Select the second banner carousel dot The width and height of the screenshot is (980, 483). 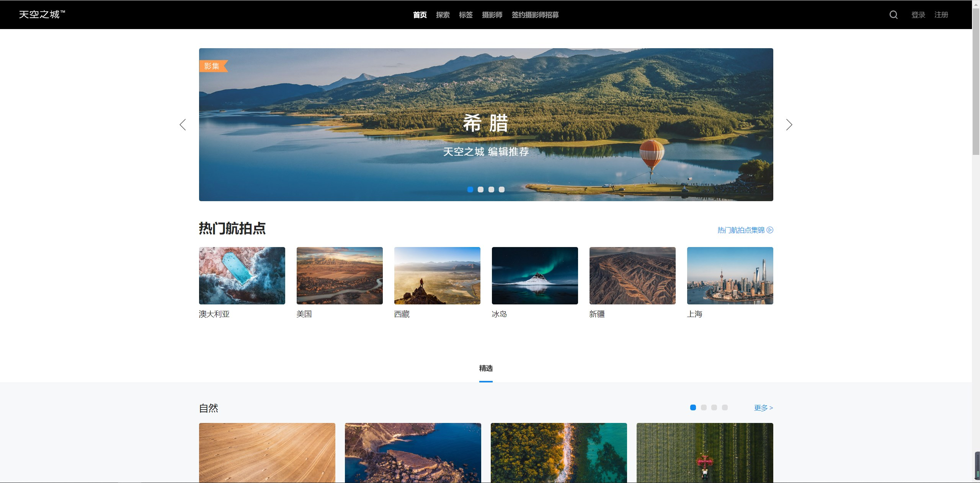point(480,189)
